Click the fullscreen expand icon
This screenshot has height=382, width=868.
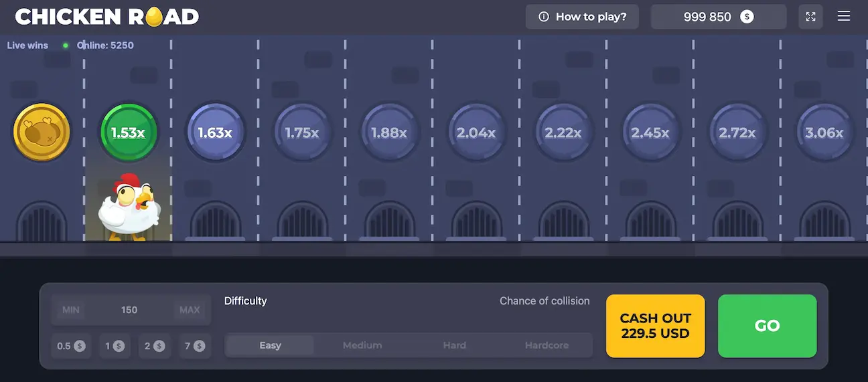pyautogui.click(x=810, y=17)
